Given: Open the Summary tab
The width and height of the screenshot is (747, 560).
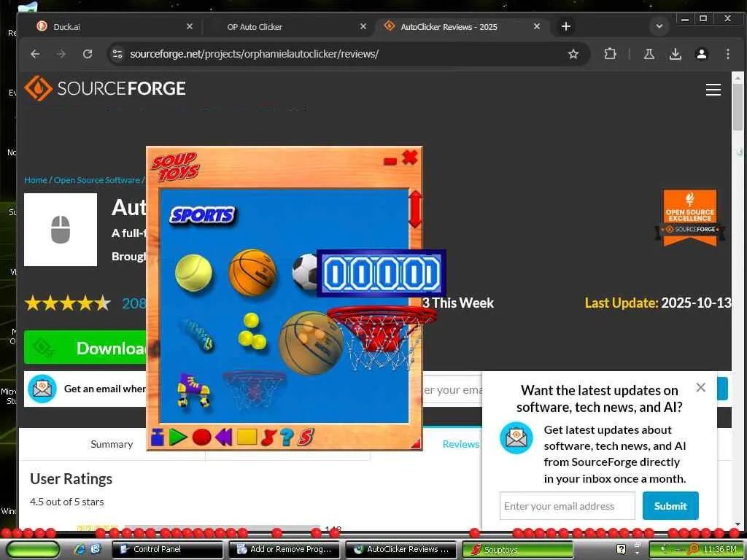Looking at the screenshot, I should tap(112, 444).
